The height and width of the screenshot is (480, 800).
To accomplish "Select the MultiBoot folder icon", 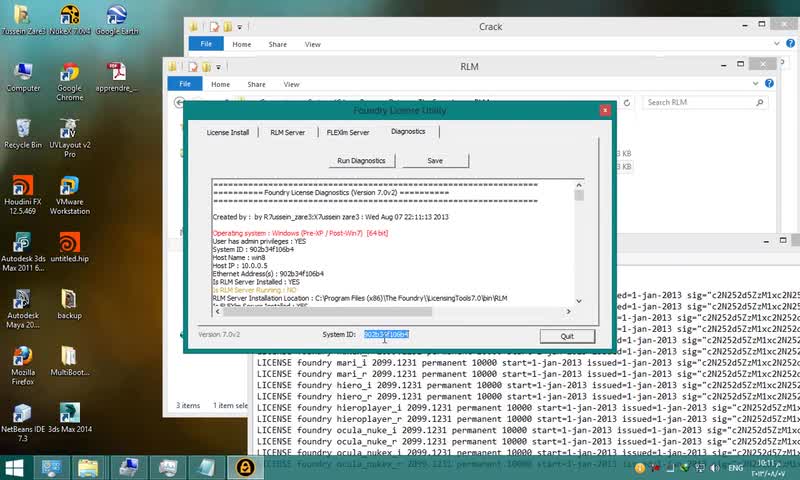I will click(69, 361).
